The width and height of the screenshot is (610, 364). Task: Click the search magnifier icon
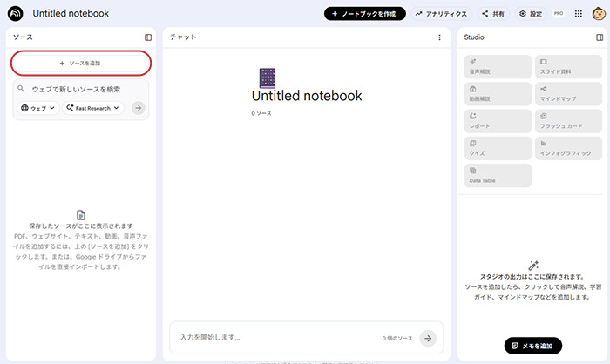point(21,89)
